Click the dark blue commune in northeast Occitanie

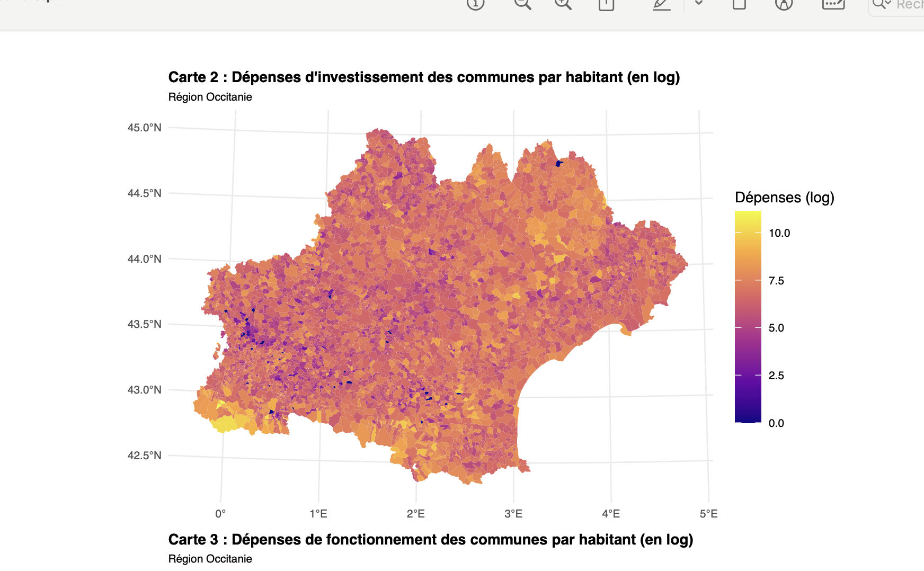pos(559,164)
